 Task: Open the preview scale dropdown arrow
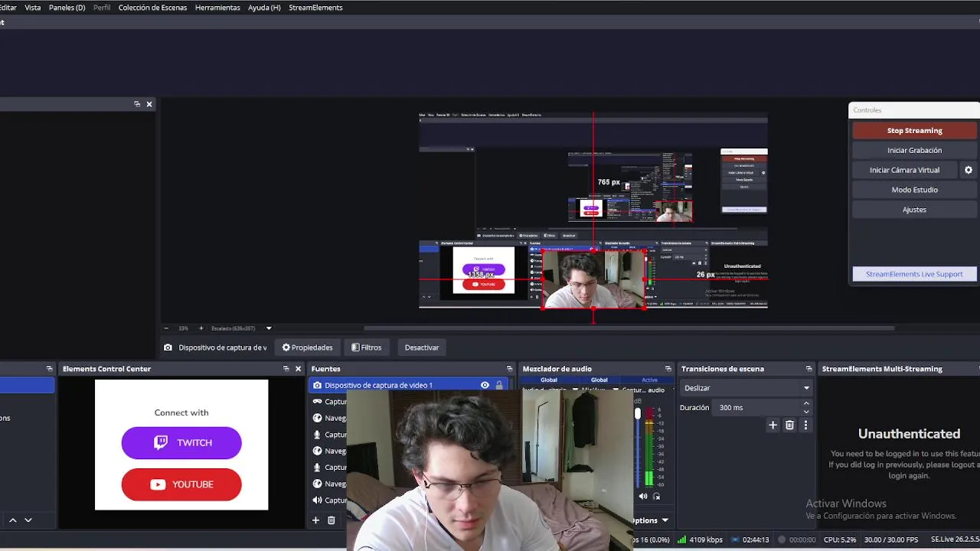point(269,328)
